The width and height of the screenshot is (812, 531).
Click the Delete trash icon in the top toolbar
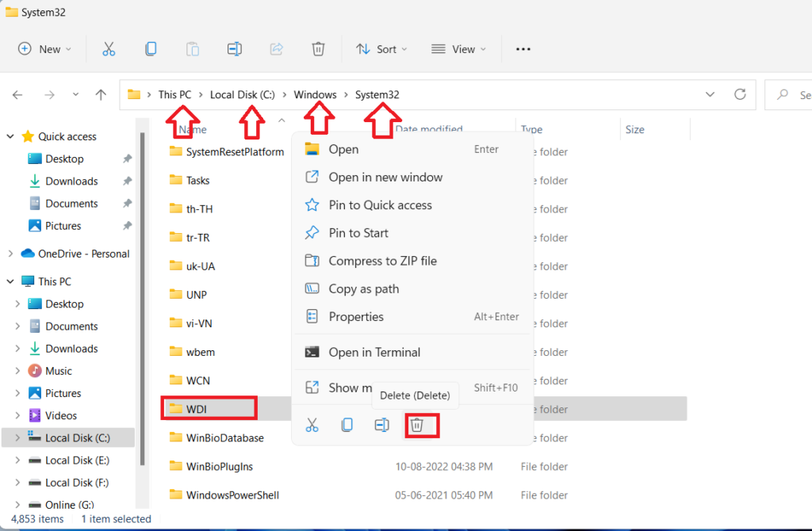(x=318, y=49)
